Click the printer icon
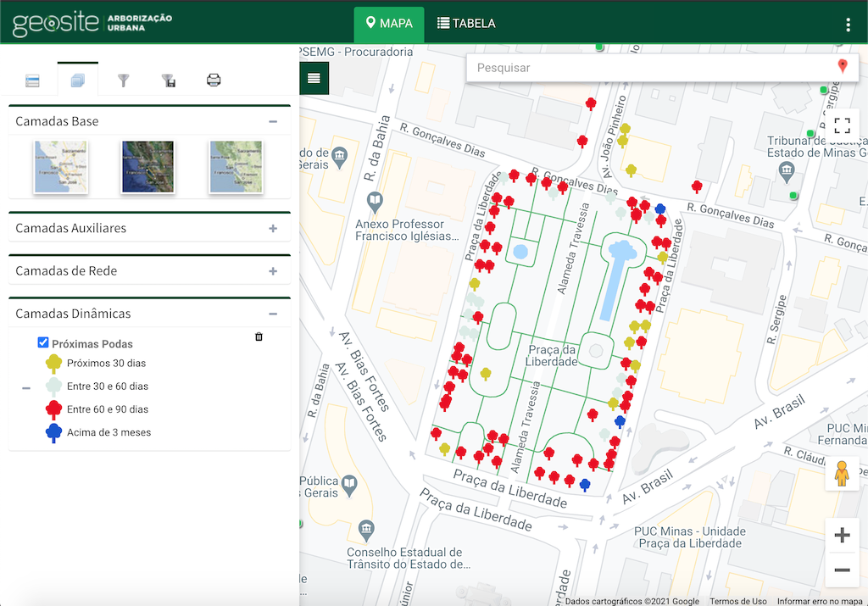This screenshot has height=606, width=868. point(214,81)
